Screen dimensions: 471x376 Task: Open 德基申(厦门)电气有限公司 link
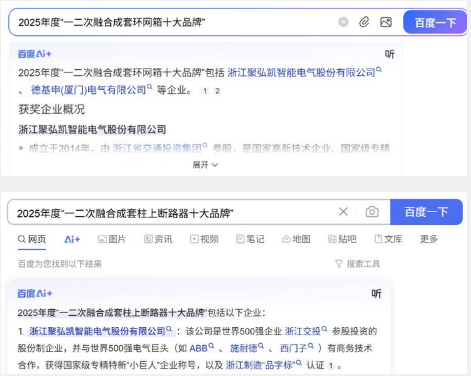[x=91, y=90]
